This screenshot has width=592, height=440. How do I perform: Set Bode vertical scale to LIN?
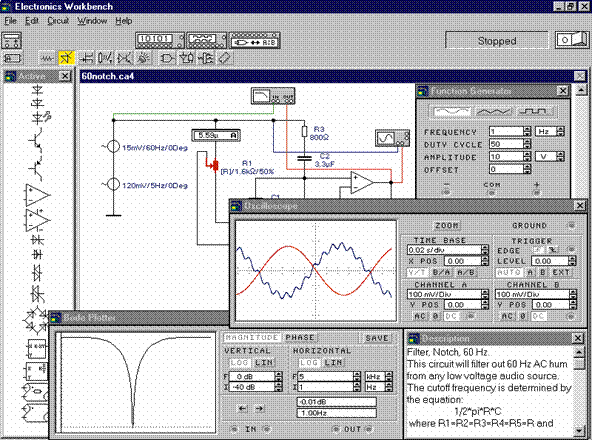coord(264,363)
